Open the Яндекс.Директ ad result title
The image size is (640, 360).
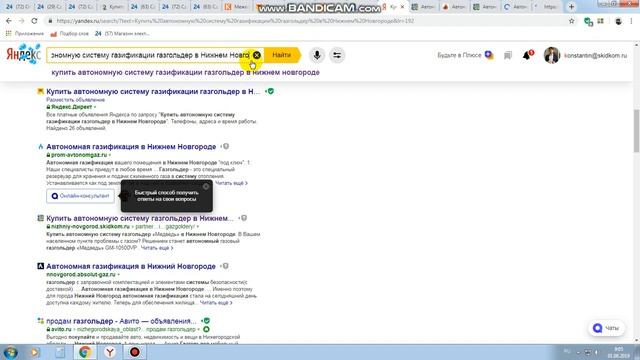[153, 91]
